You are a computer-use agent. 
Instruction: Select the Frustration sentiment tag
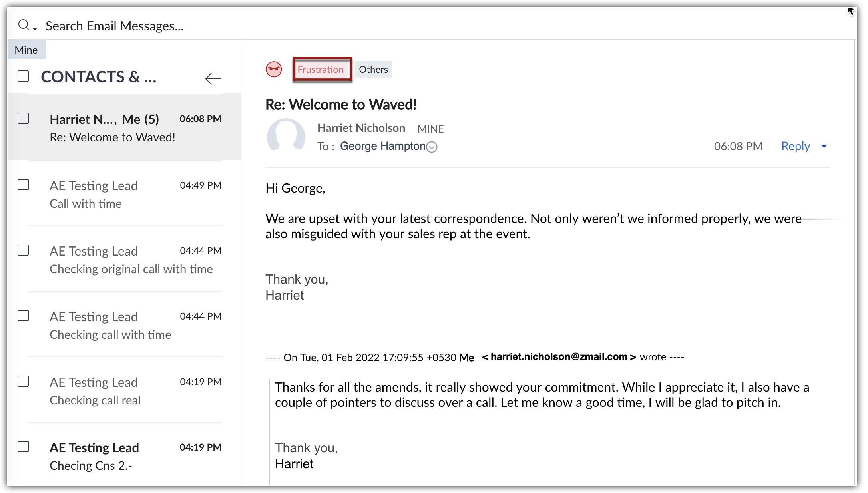321,70
